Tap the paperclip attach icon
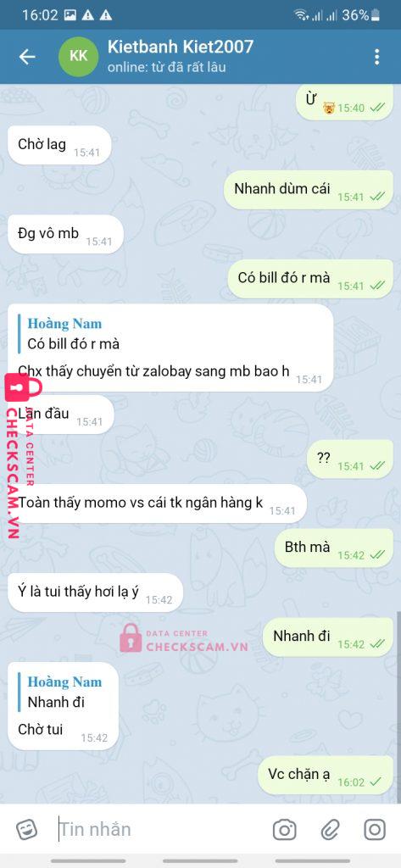The height and width of the screenshot is (868, 401). pyautogui.click(x=330, y=829)
